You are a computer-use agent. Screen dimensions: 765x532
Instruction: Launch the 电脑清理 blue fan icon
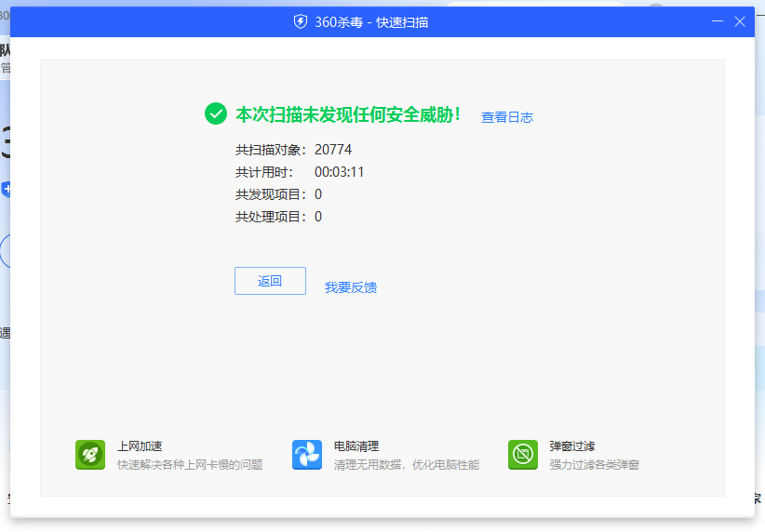click(307, 455)
